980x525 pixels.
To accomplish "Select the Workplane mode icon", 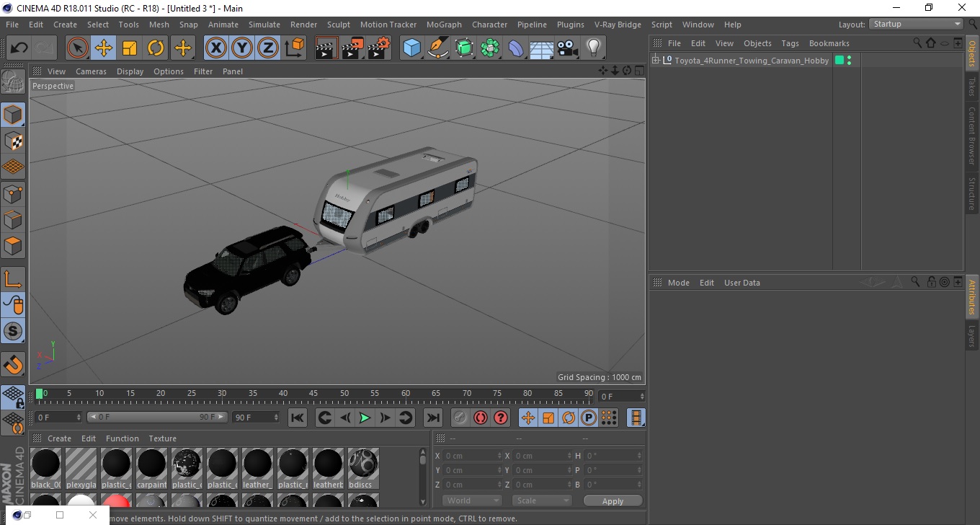I will (13, 167).
